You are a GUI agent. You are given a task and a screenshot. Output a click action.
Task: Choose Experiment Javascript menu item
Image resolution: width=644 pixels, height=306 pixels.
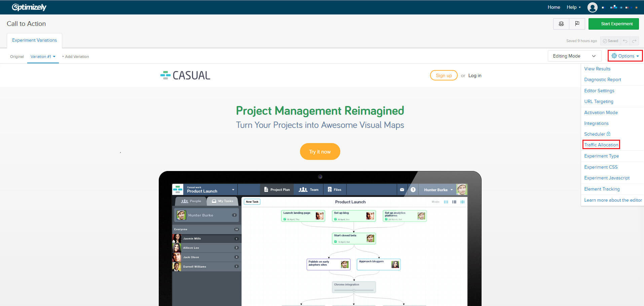607,178
